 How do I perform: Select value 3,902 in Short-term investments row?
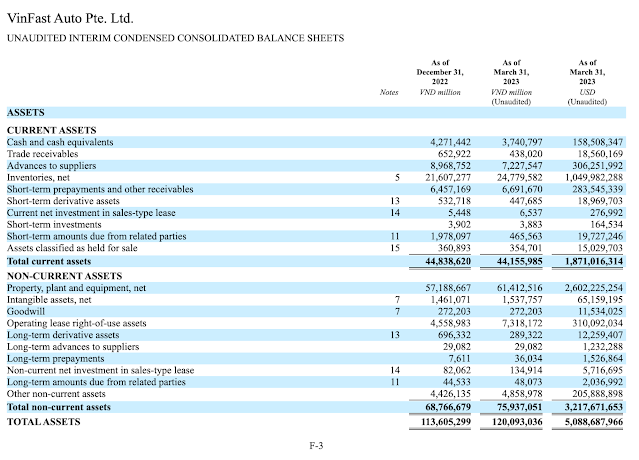pos(459,225)
